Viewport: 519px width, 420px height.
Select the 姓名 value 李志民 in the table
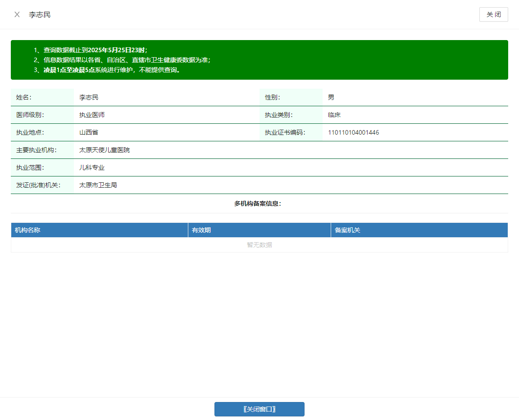pyautogui.click(x=89, y=97)
